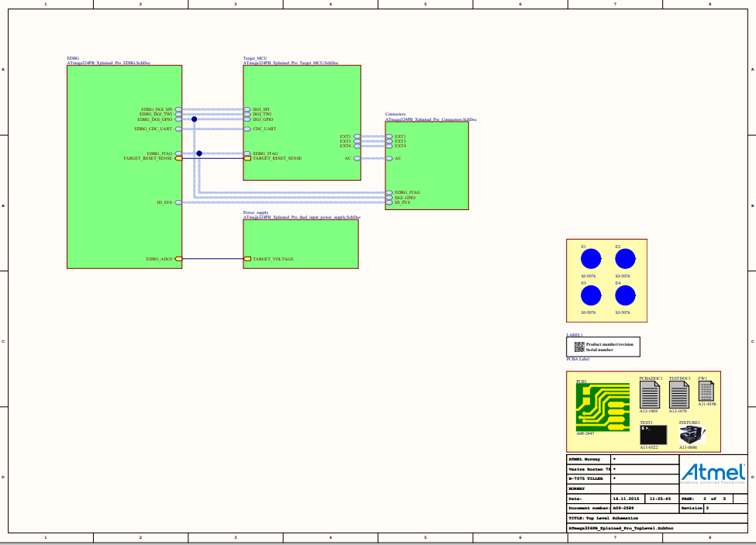This screenshot has height=545, width=756.
Task: Select the A08-2447 part number under PCB1
Action: 585,433
